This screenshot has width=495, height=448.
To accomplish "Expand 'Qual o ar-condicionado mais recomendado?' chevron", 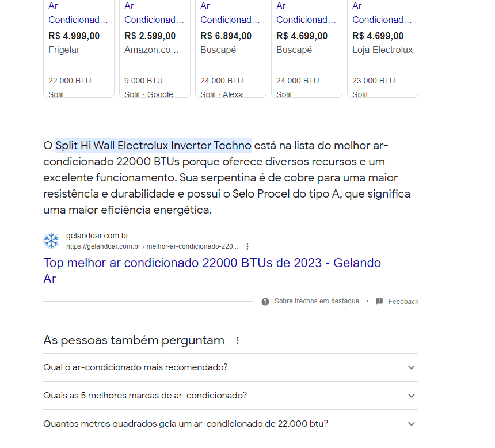I will [411, 367].
